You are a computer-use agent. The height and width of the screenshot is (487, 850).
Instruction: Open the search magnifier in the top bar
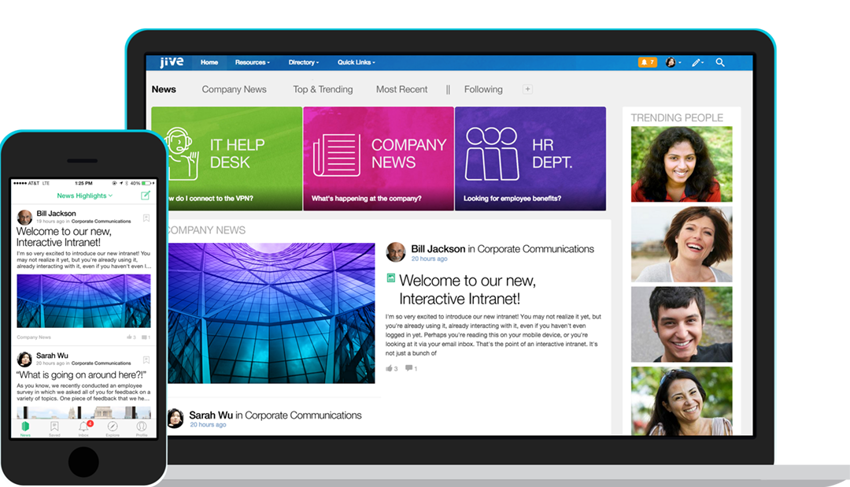(x=720, y=62)
